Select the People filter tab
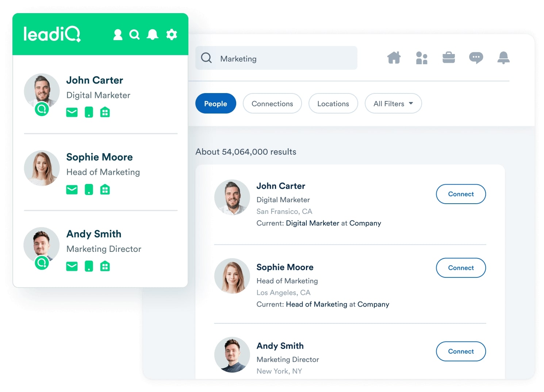 [216, 103]
